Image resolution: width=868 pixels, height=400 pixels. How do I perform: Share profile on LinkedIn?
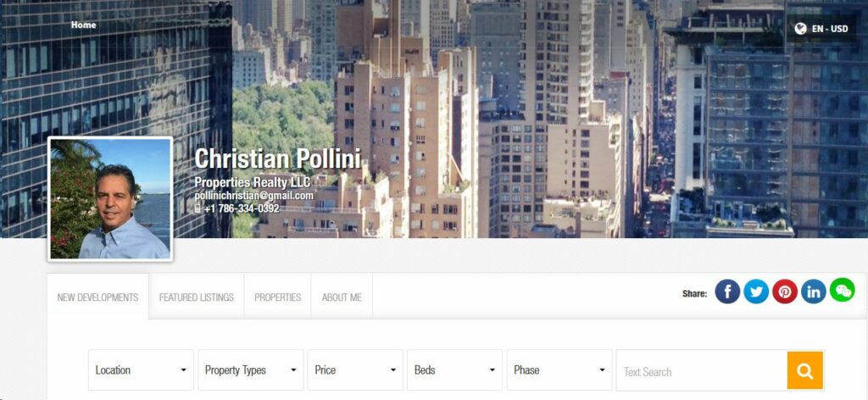point(814,292)
